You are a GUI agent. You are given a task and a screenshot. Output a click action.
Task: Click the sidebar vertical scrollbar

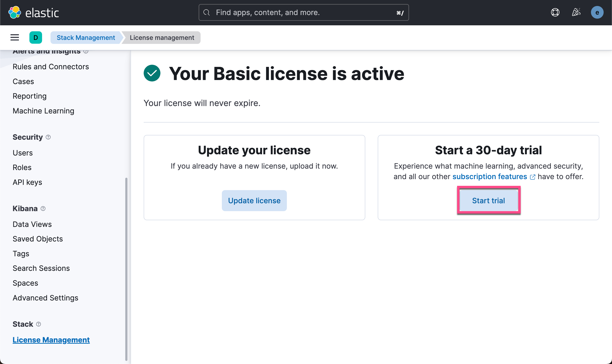(x=126, y=269)
